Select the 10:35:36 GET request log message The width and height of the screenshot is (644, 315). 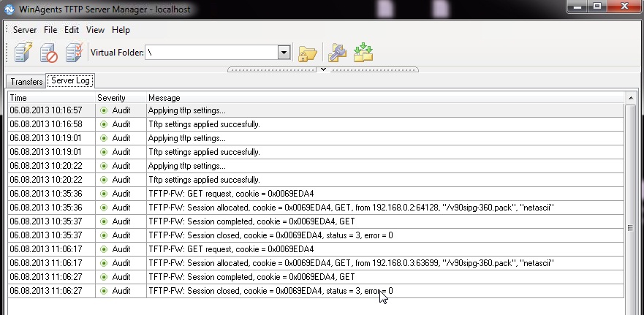pos(231,194)
